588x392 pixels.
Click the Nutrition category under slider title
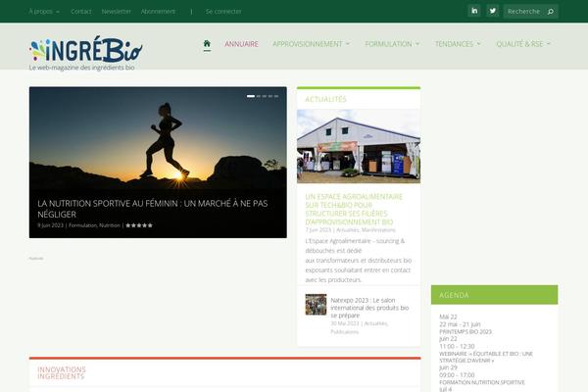click(110, 225)
